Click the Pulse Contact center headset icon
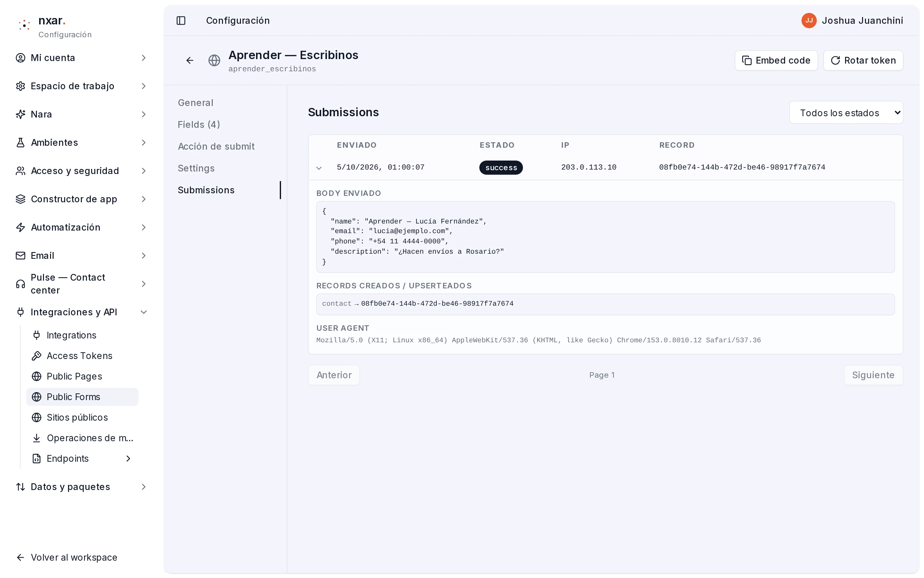Viewport: 924px width, 578px height. [21, 284]
